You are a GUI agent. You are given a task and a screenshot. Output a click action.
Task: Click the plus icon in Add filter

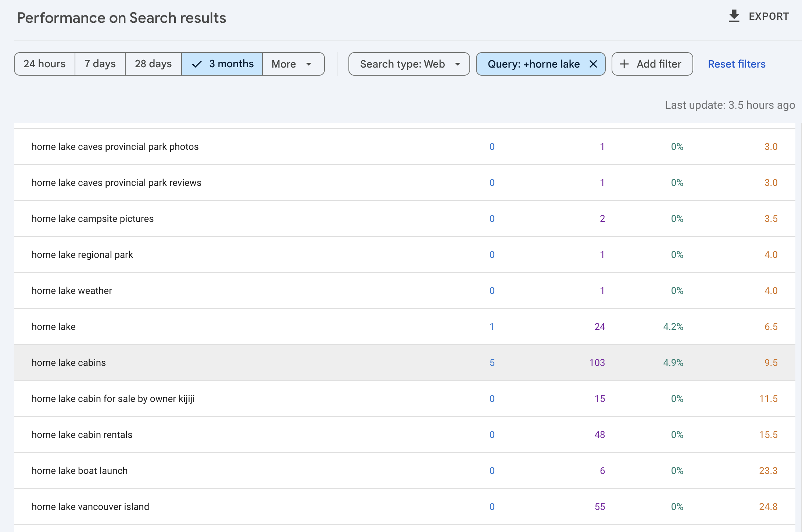[624, 64]
